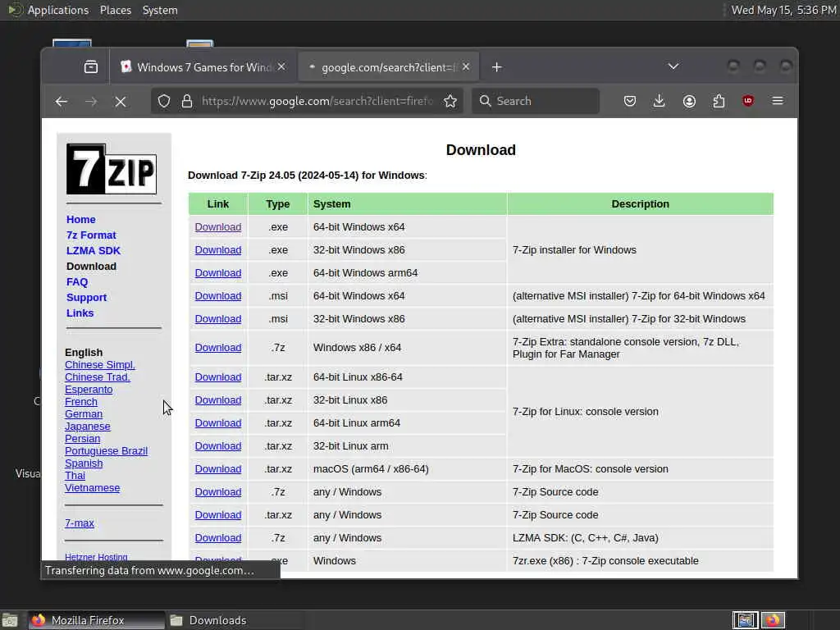This screenshot has height=630, width=840.
Task: Open the Home sidebar link
Action: click(81, 220)
